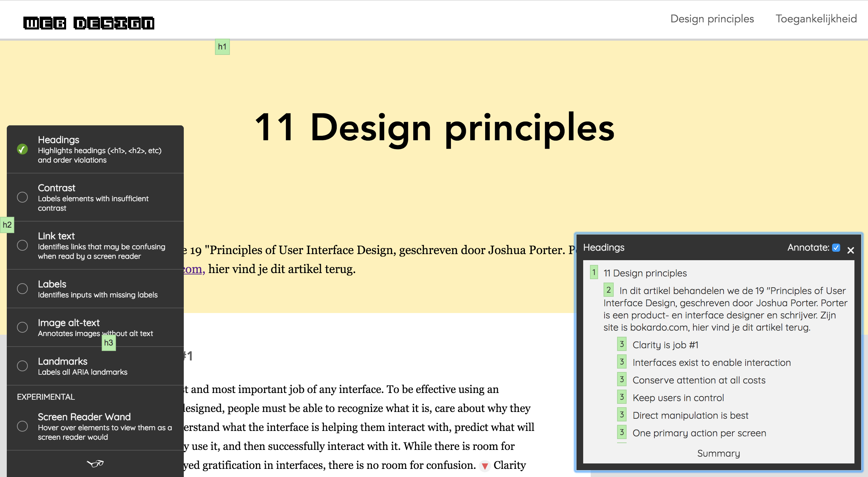Click the level 2 badge in Headings list
Viewport: 868px width, 477px height.
608,290
